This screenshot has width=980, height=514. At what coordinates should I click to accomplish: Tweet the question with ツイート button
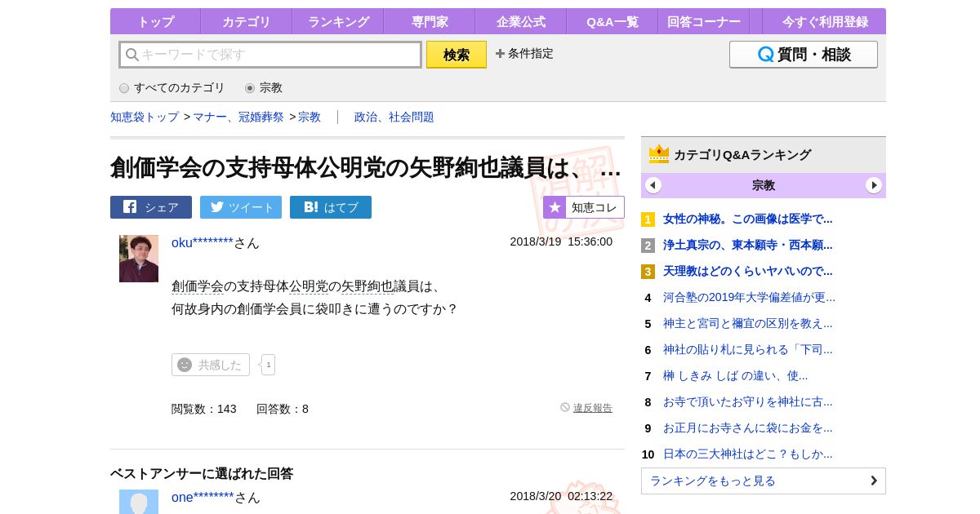[x=241, y=207]
